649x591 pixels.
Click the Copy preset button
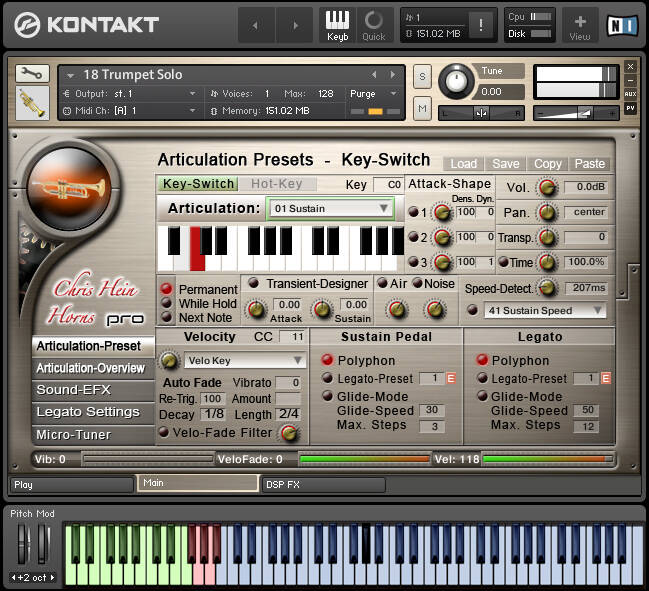[x=548, y=164]
